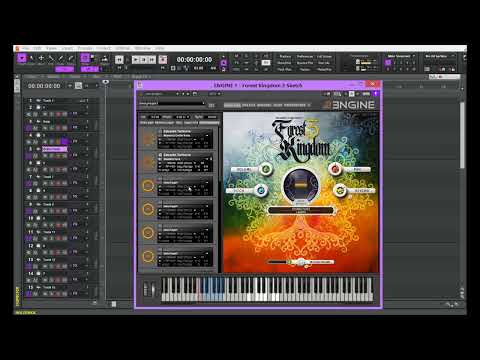
Task: Open the Screenset name dropdown
Action: 401,56
